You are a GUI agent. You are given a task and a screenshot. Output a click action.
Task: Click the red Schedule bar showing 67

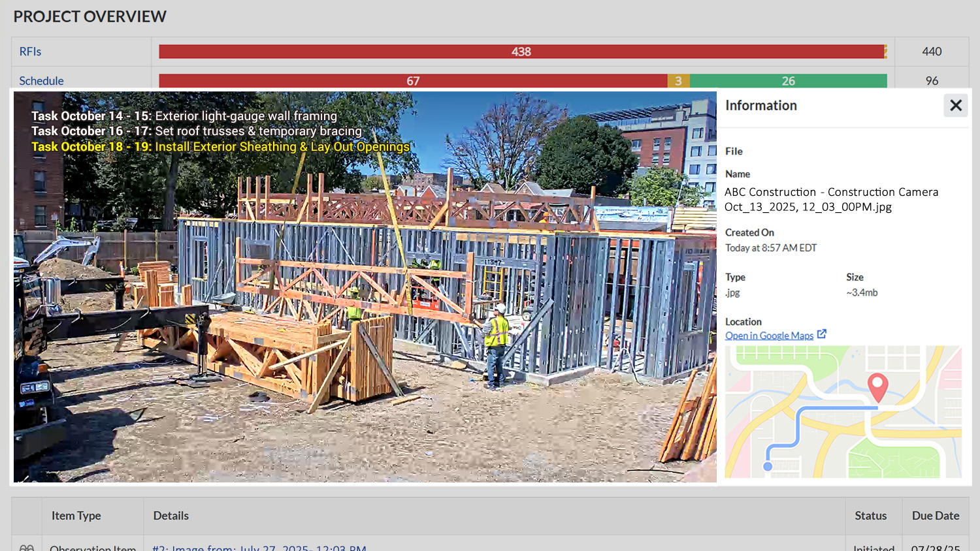412,81
